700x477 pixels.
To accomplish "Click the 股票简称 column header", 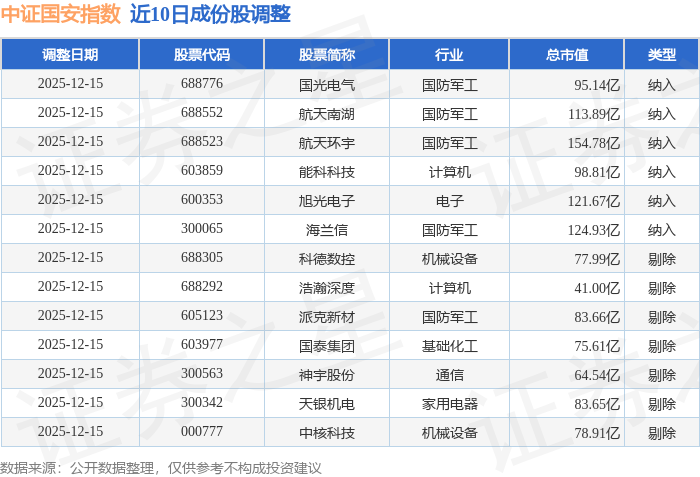I will 327,54.
